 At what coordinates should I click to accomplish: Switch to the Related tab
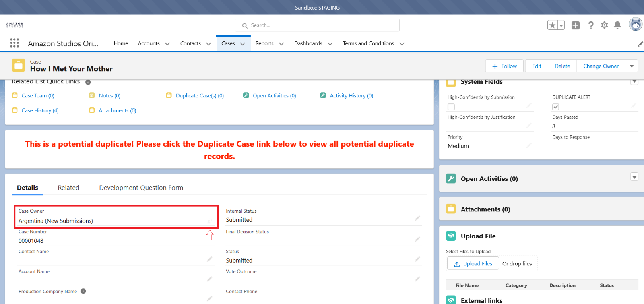[x=68, y=188]
